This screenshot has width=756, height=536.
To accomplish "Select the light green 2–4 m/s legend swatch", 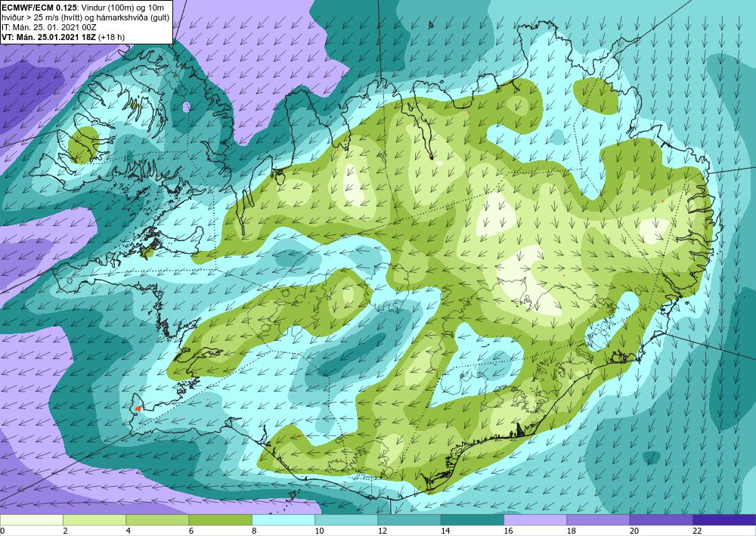I will (x=94, y=519).
